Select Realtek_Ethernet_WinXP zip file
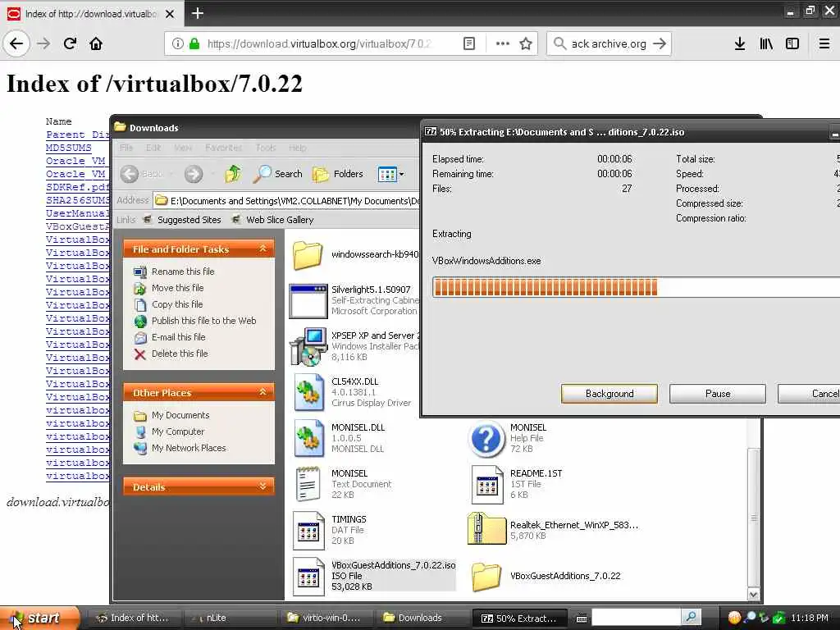 (553, 529)
